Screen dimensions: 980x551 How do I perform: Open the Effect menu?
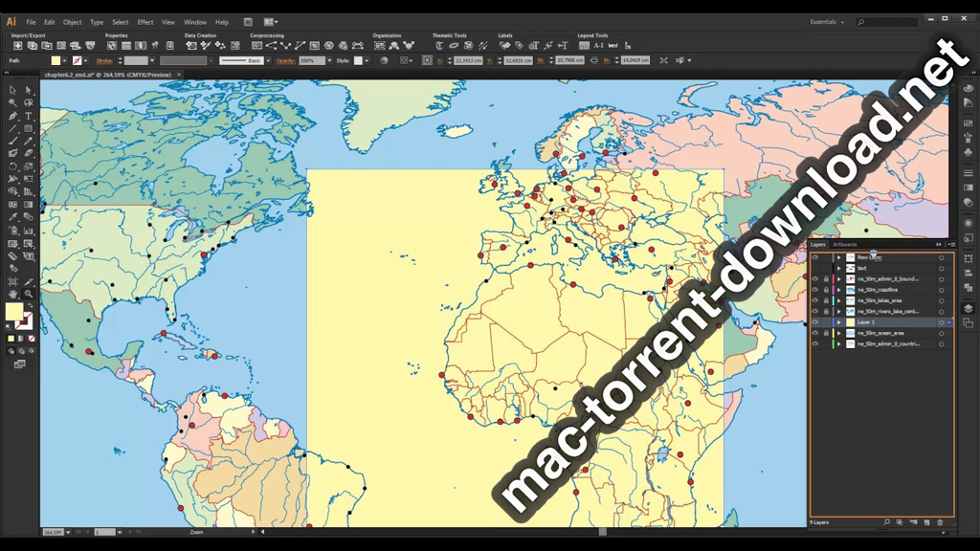click(x=145, y=22)
